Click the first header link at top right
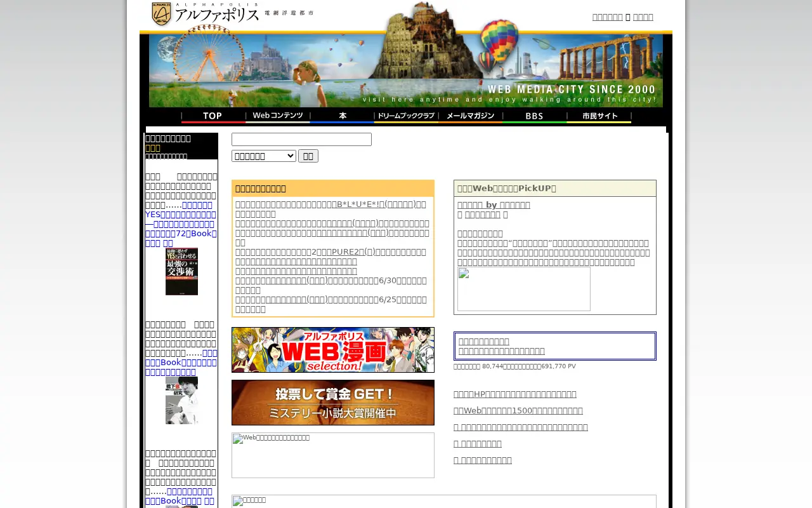812x508 pixels. tap(607, 17)
